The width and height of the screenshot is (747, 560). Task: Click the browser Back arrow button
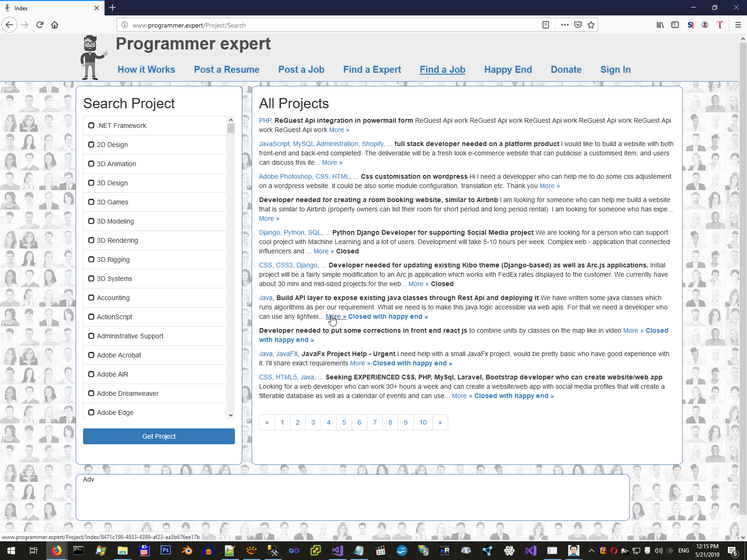pos(10,25)
